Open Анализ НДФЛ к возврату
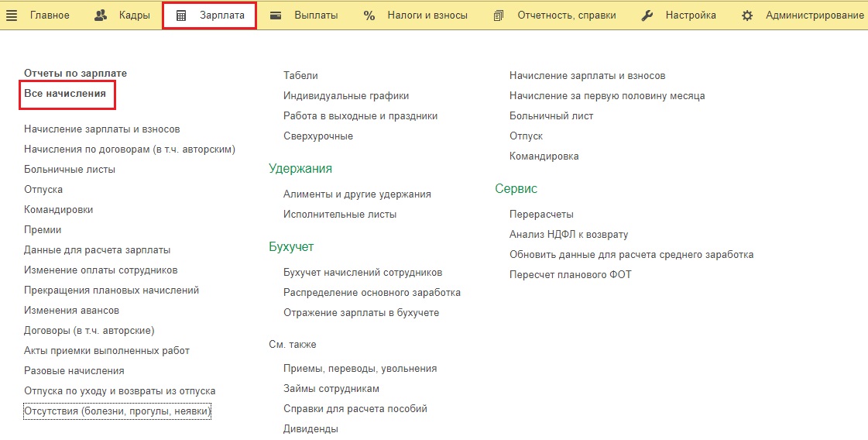Image resolution: width=868 pixels, height=440 pixels. [568, 235]
